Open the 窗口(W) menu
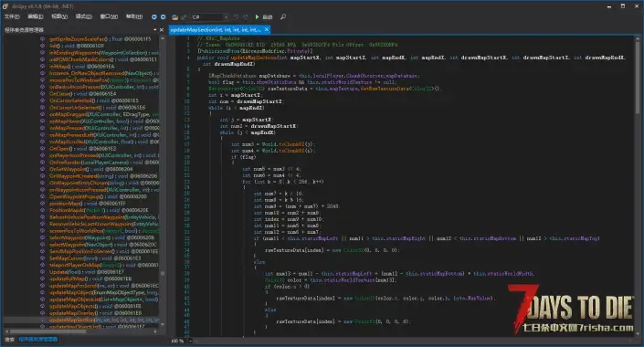The width and height of the screenshot is (644, 347). pyautogui.click(x=109, y=16)
